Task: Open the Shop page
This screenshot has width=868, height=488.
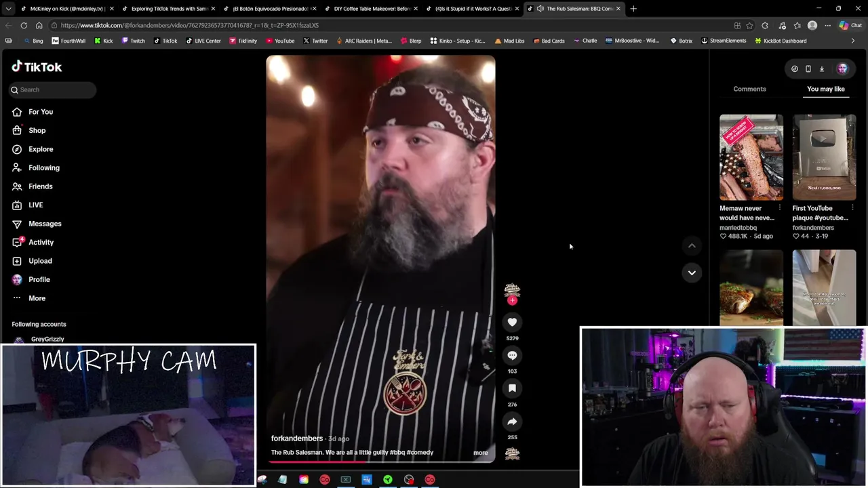Action: (37, 130)
